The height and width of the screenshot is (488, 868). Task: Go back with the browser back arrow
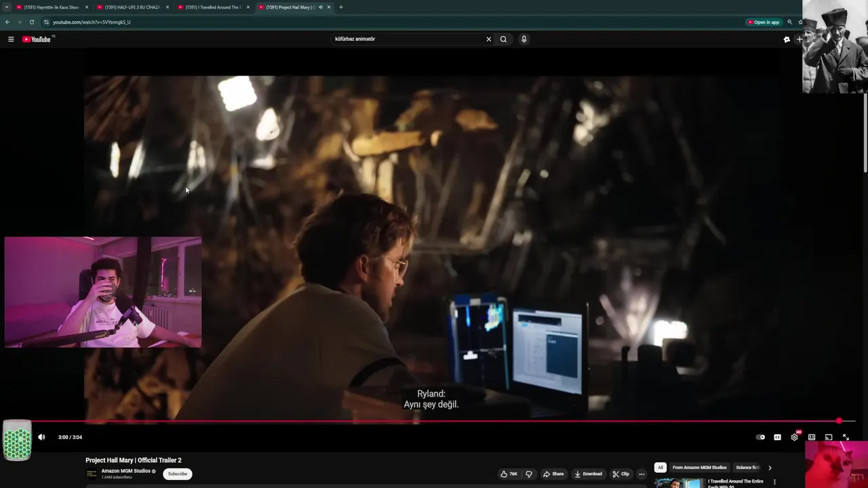tap(7, 22)
